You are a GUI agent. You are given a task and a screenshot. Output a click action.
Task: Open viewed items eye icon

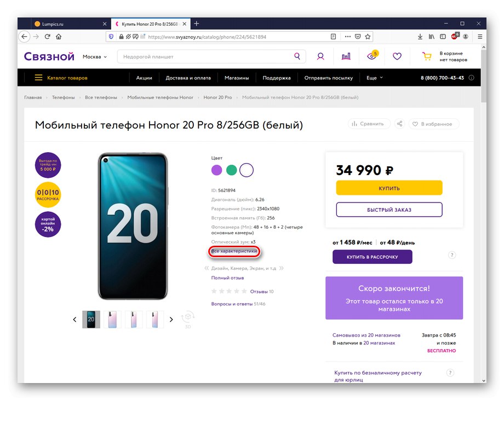point(372,56)
